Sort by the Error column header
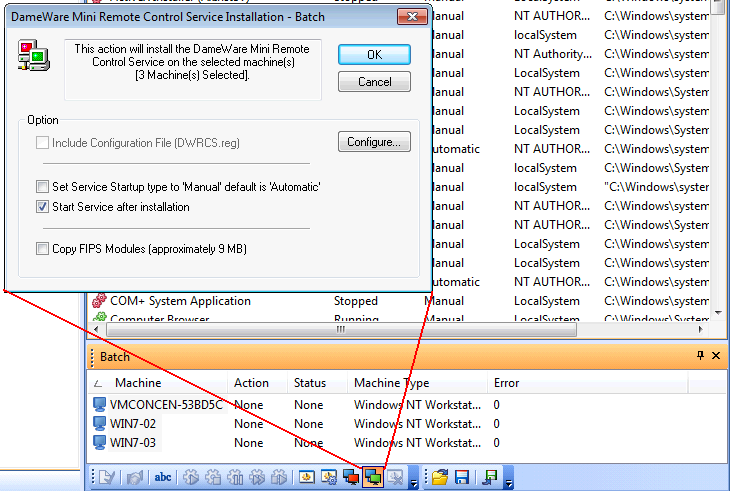The width and height of the screenshot is (730, 491). tap(588, 383)
